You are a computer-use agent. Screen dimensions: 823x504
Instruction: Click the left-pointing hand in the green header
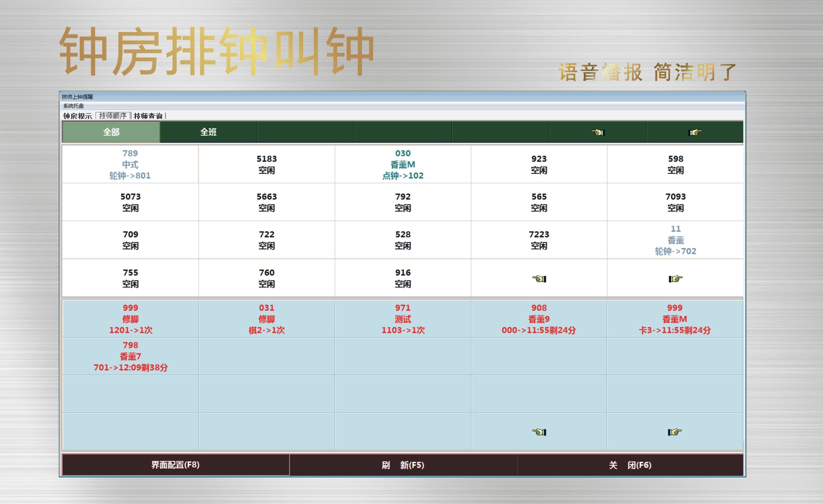(x=598, y=132)
